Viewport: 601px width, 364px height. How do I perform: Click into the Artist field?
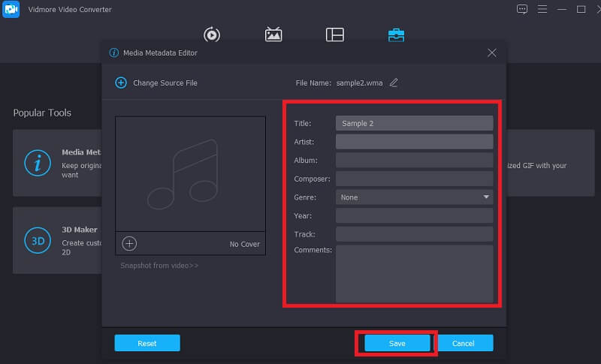pyautogui.click(x=414, y=141)
